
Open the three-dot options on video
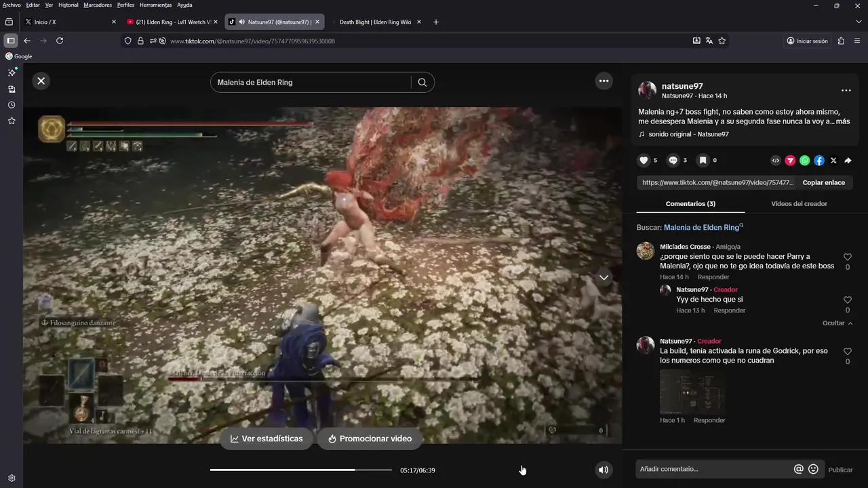pos(604,81)
